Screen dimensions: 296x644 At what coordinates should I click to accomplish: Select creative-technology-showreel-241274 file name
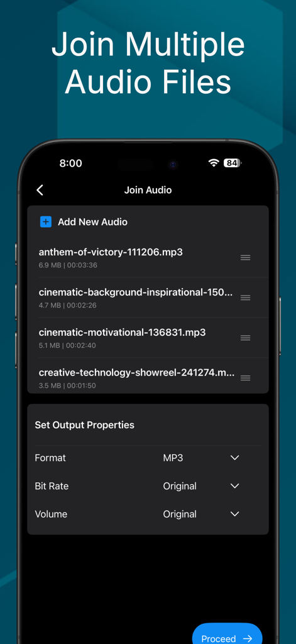[137, 372]
